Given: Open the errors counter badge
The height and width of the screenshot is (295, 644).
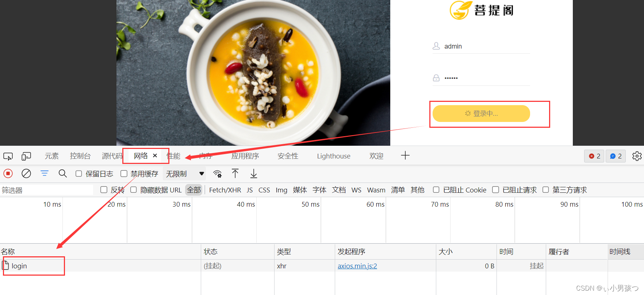Looking at the screenshot, I should (594, 156).
